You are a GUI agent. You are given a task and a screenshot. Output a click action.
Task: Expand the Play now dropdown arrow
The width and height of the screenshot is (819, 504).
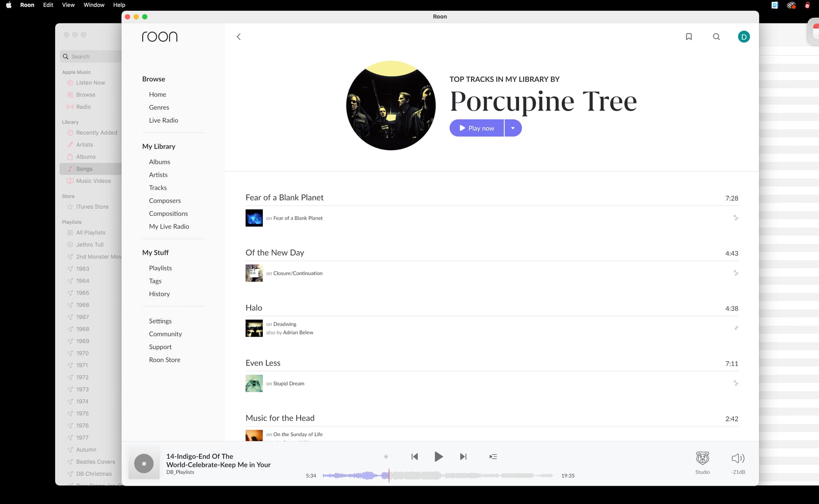[513, 128]
